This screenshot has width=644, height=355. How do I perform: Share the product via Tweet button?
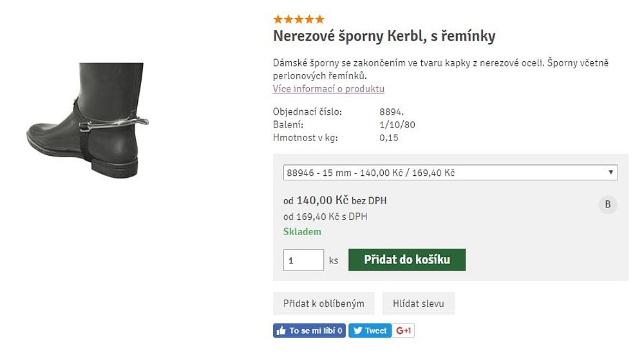370,331
